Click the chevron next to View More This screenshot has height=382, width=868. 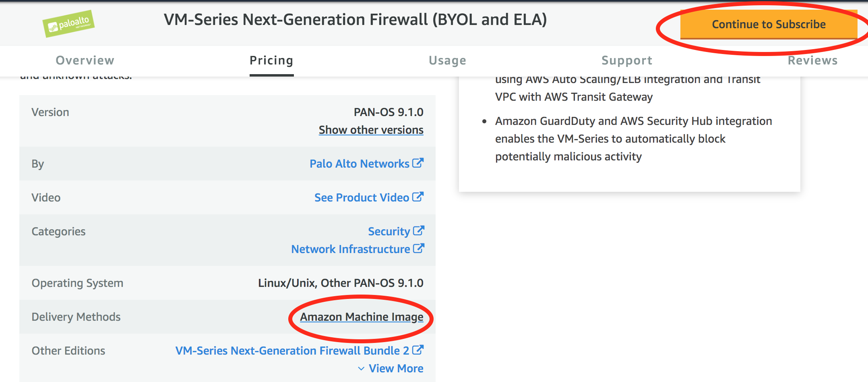click(361, 369)
